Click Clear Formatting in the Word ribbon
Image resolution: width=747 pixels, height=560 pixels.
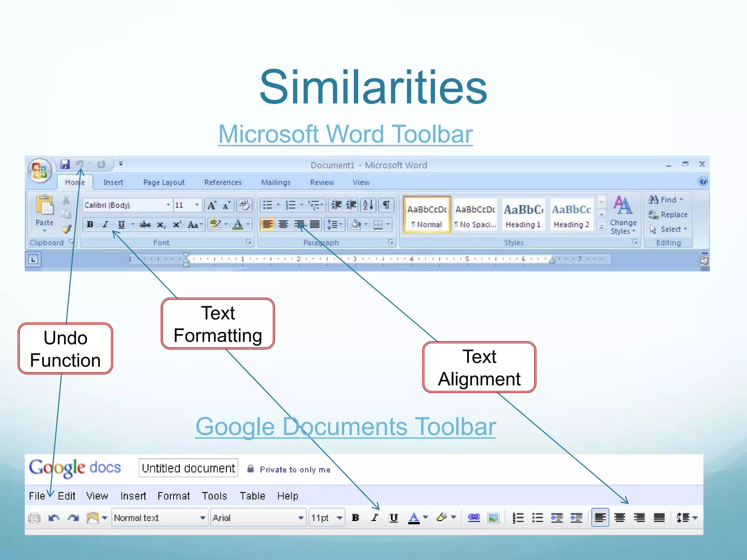244,205
